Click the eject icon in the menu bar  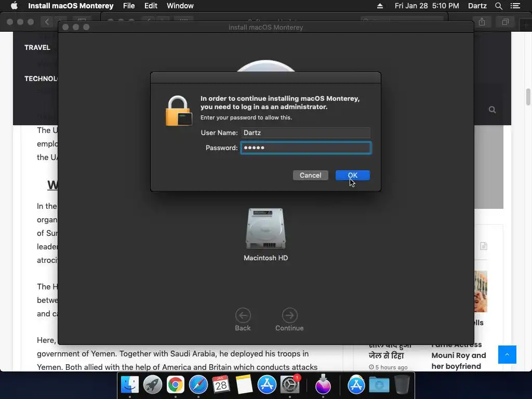(380, 6)
